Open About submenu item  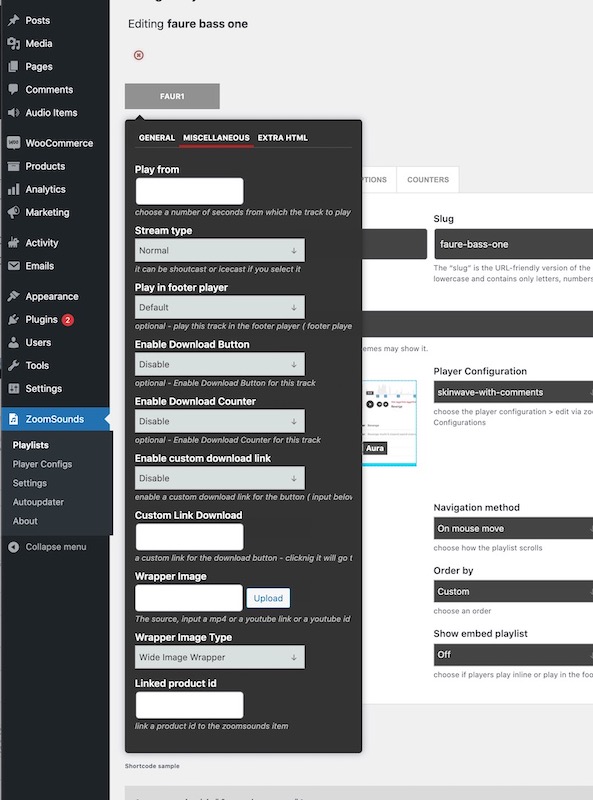(25, 521)
